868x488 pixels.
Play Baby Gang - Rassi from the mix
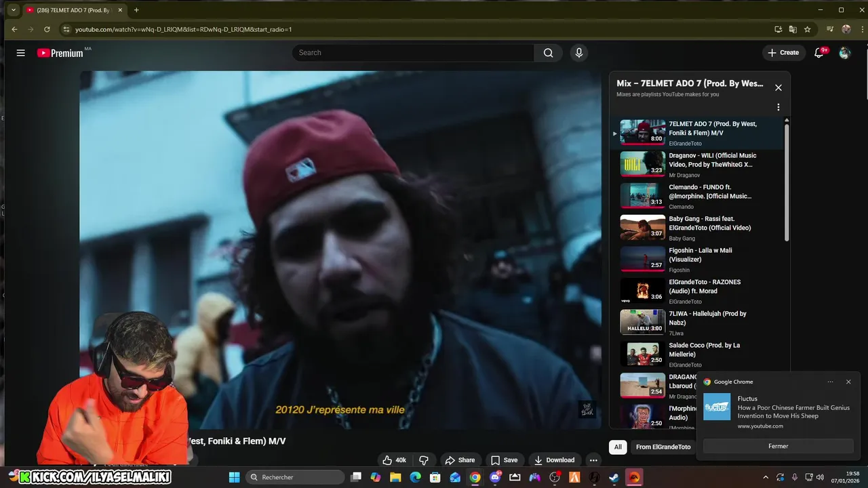coord(698,228)
